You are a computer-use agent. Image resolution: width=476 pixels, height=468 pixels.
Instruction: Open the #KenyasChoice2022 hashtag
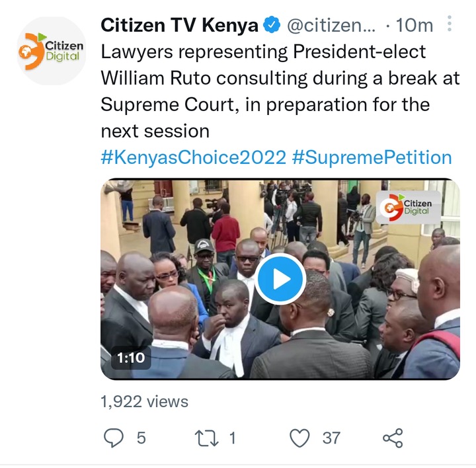coord(193,157)
